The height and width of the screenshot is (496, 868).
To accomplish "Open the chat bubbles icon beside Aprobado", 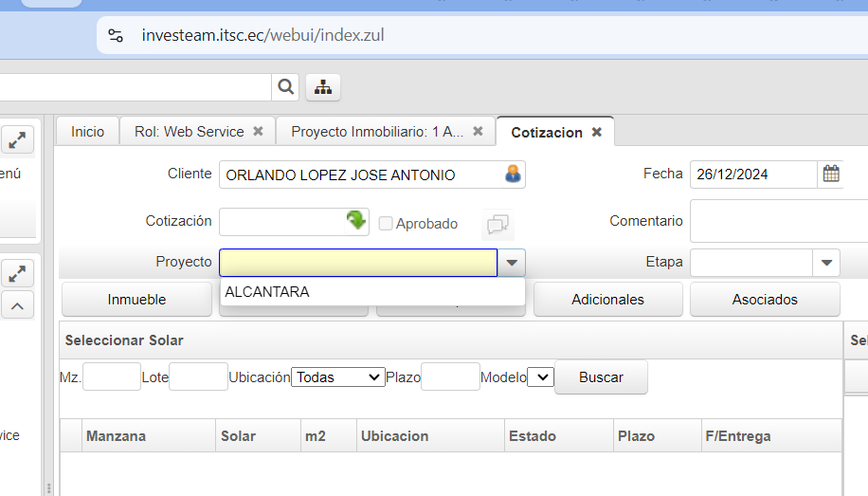I will coord(497,225).
